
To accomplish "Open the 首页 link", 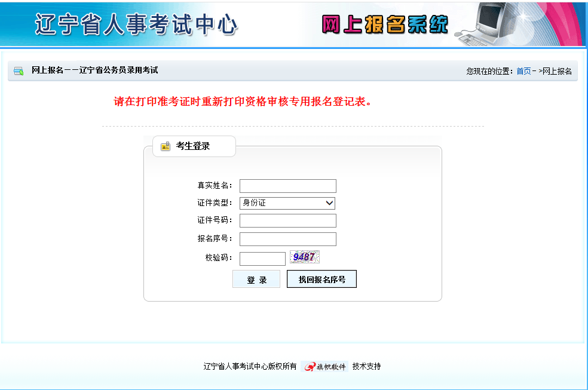I will click(x=524, y=70).
